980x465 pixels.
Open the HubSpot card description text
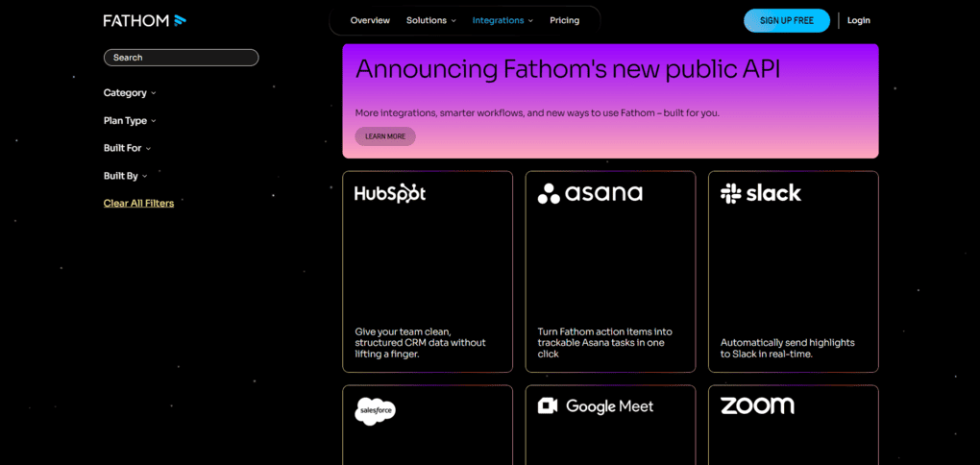tap(420, 343)
